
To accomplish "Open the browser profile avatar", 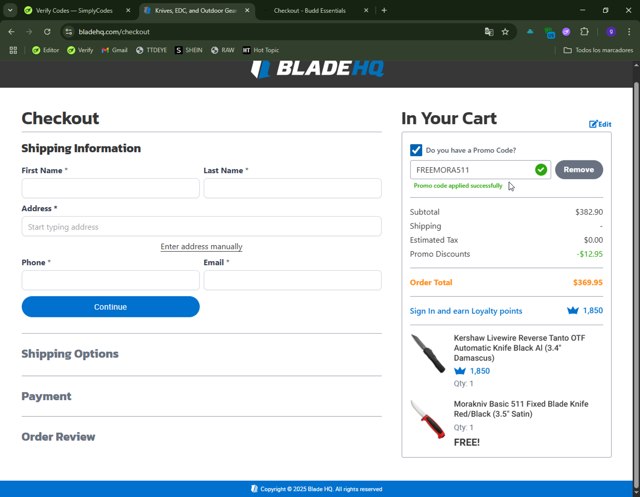I will click(x=611, y=32).
